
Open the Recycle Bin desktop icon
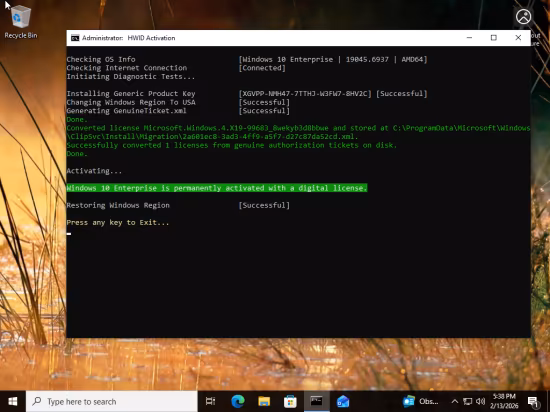21,22
